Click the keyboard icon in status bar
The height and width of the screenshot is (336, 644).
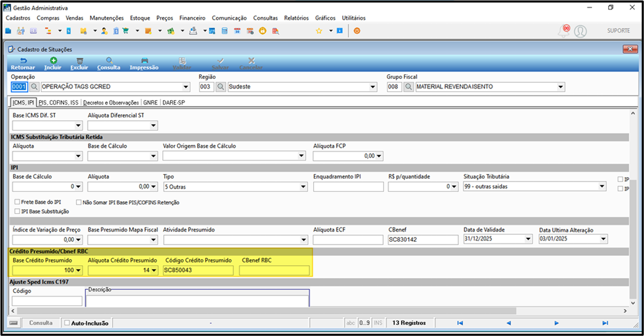click(14, 323)
